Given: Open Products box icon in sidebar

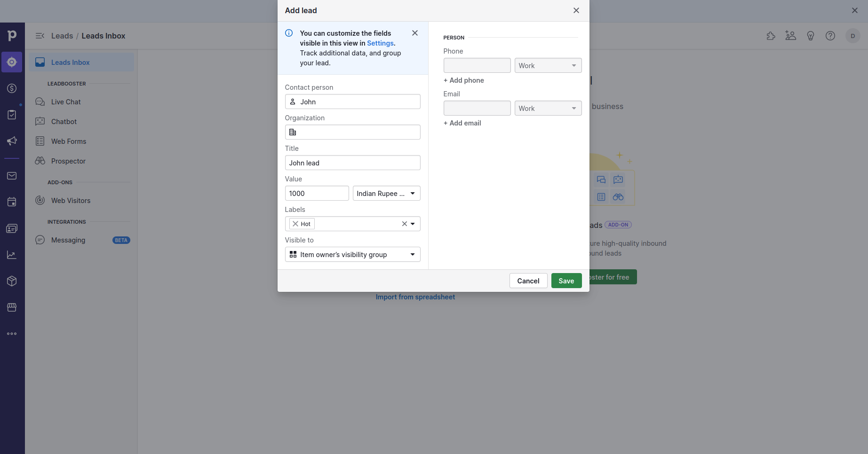Looking at the screenshot, I should coord(12,281).
